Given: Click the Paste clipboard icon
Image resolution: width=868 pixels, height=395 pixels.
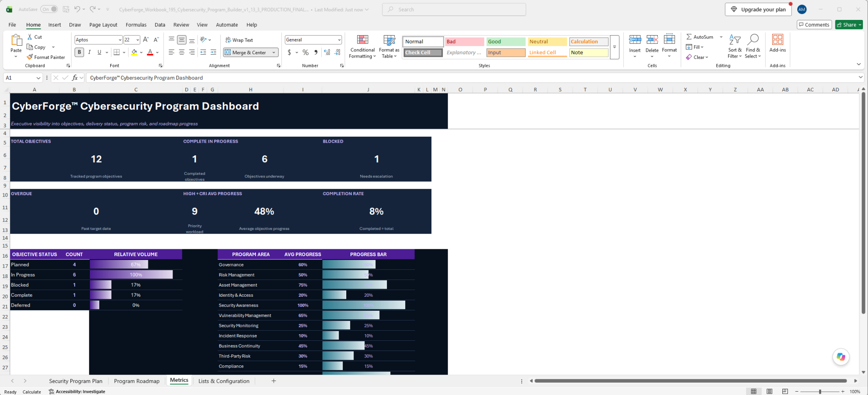Looking at the screenshot, I should click(16, 40).
